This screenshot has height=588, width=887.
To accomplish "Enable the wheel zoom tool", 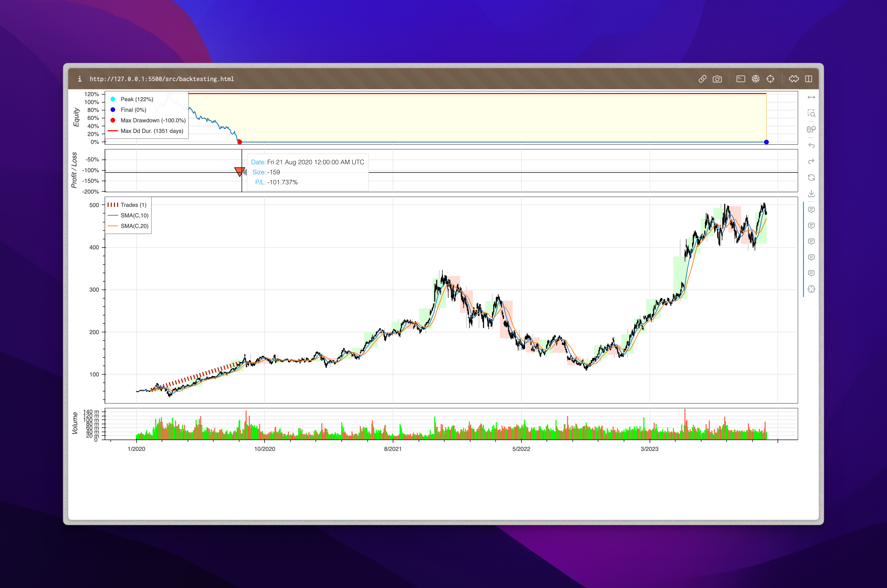I will [x=811, y=129].
